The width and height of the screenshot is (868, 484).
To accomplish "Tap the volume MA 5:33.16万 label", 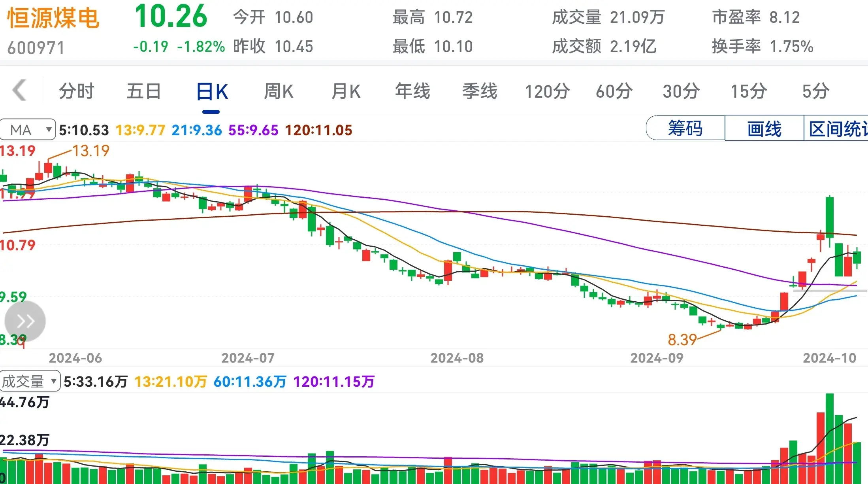I will pos(96,382).
